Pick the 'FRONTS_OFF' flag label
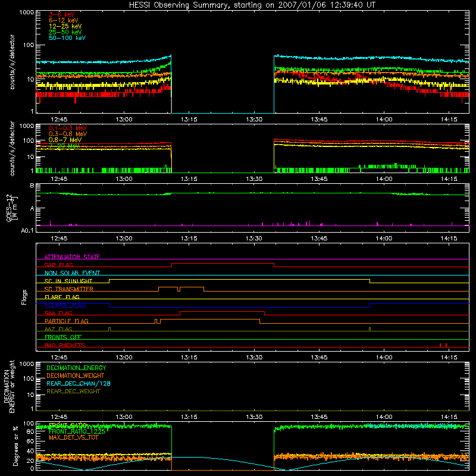Screen dimensions: 476x476 pyautogui.click(x=63, y=337)
